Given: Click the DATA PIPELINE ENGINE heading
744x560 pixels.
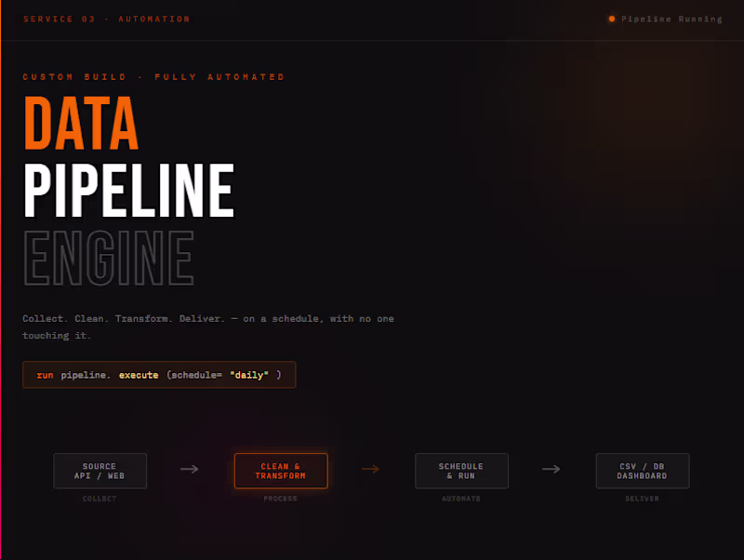Looking at the screenshot, I should pos(128,186).
